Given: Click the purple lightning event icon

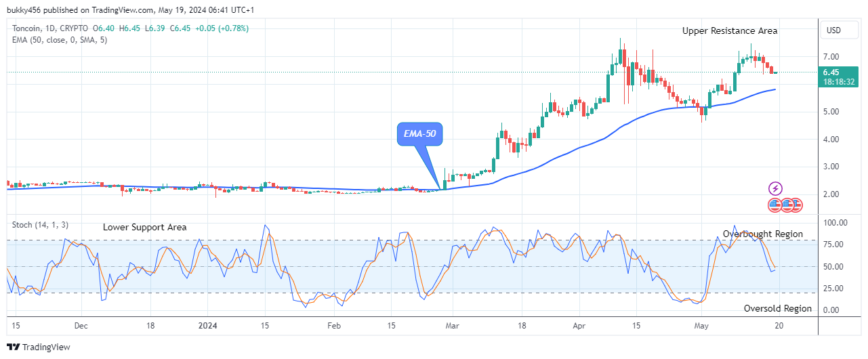Looking at the screenshot, I should tap(775, 189).
